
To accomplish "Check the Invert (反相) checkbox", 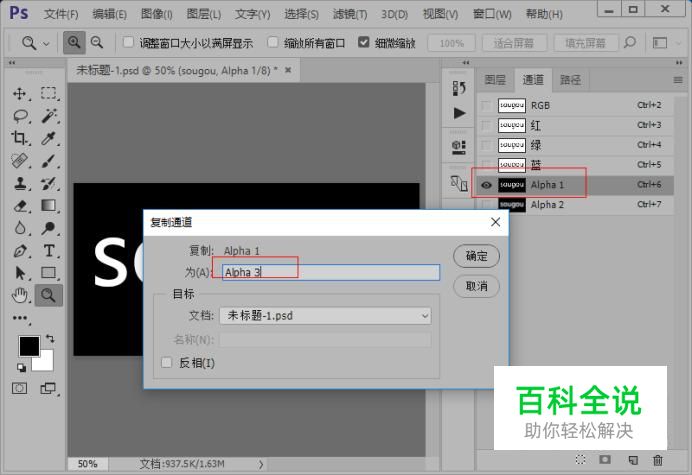I will [x=166, y=363].
